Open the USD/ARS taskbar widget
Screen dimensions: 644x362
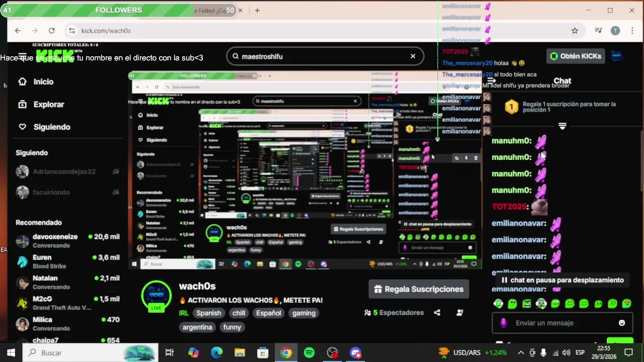point(472,352)
